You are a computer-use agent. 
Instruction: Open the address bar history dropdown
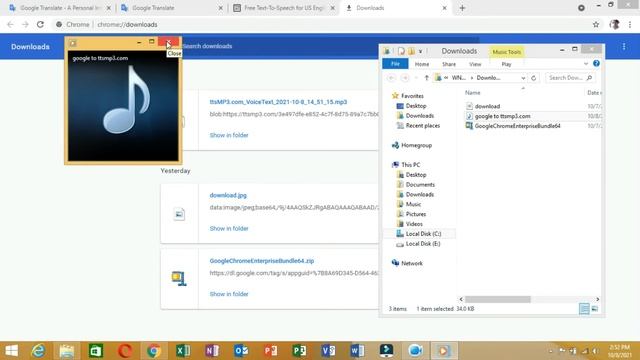[523, 78]
